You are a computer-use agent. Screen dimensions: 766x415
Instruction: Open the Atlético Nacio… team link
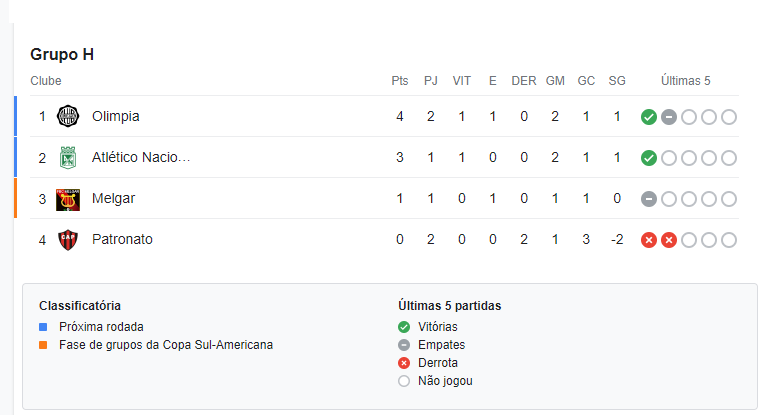[141, 157]
